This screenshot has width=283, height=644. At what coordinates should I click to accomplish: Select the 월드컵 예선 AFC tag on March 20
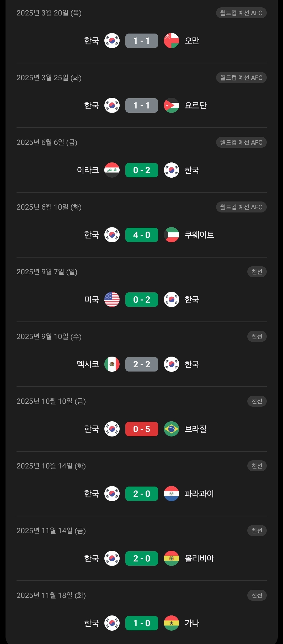coord(241,13)
